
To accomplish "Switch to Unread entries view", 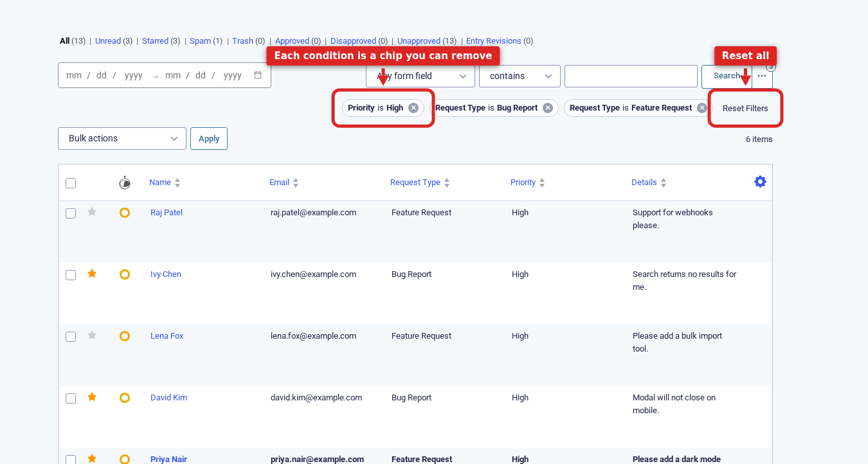I will [x=108, y=40].
